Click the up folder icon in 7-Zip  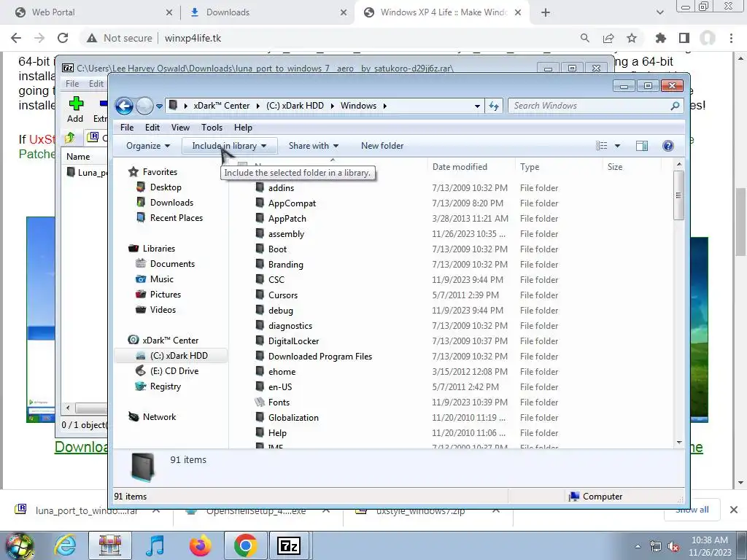coord(69,138)
